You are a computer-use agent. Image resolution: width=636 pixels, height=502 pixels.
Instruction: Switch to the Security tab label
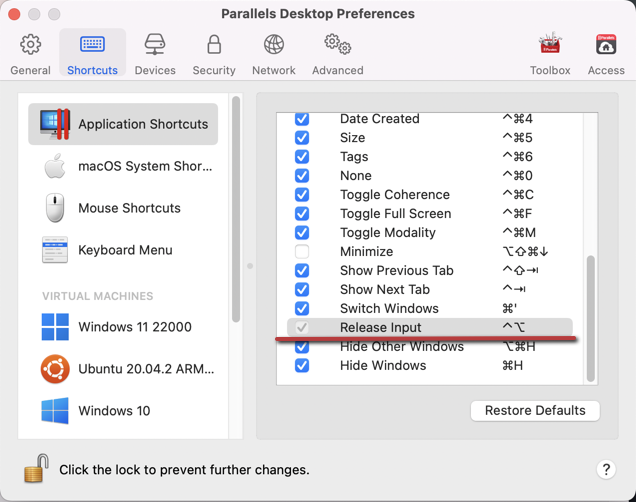(214, 71)
